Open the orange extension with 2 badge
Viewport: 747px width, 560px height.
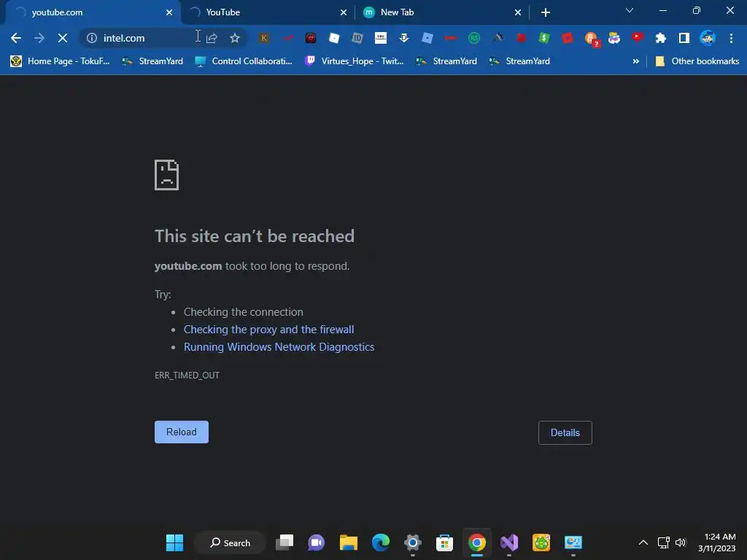point(592,39)
